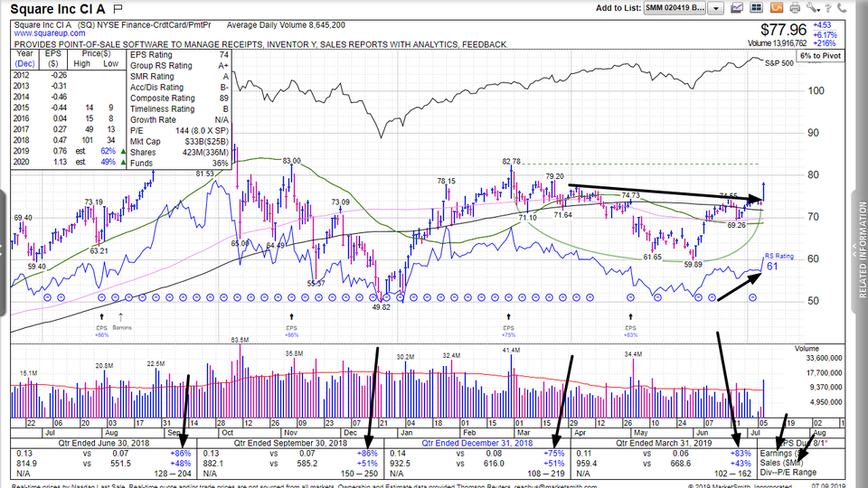Click the Shares 423M(336M) row

point(179,152)
